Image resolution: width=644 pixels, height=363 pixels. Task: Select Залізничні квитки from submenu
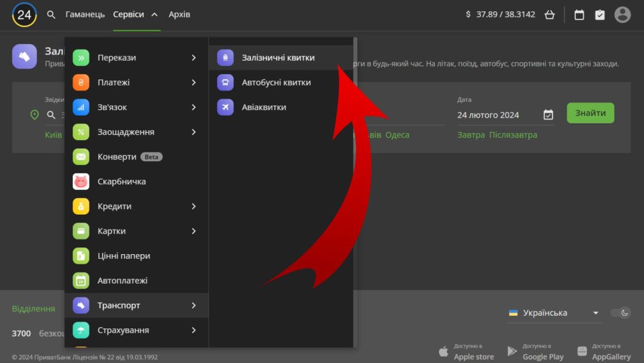(x=277, y=58)
